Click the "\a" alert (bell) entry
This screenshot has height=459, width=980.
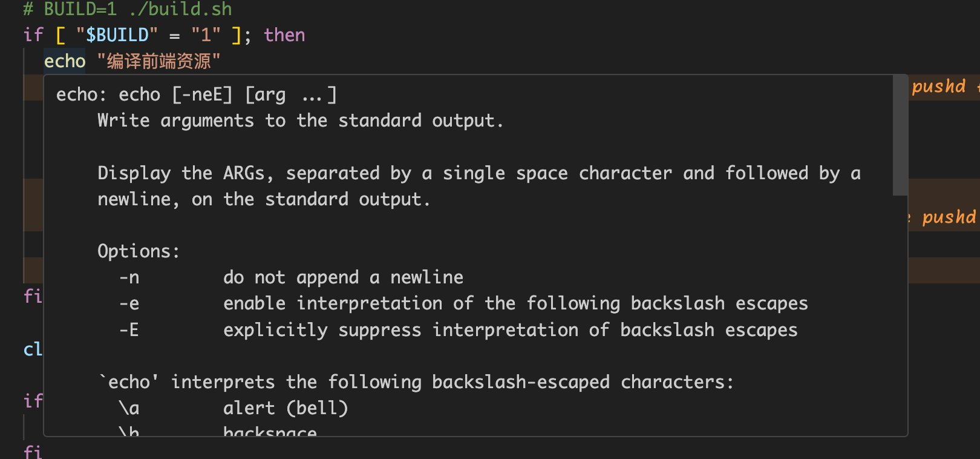(x=129, y=409)
